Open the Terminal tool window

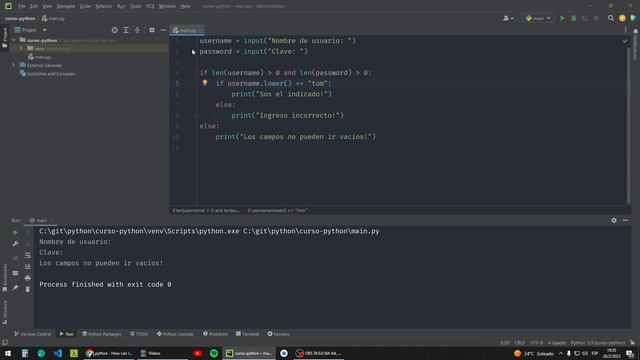point(247,334)
